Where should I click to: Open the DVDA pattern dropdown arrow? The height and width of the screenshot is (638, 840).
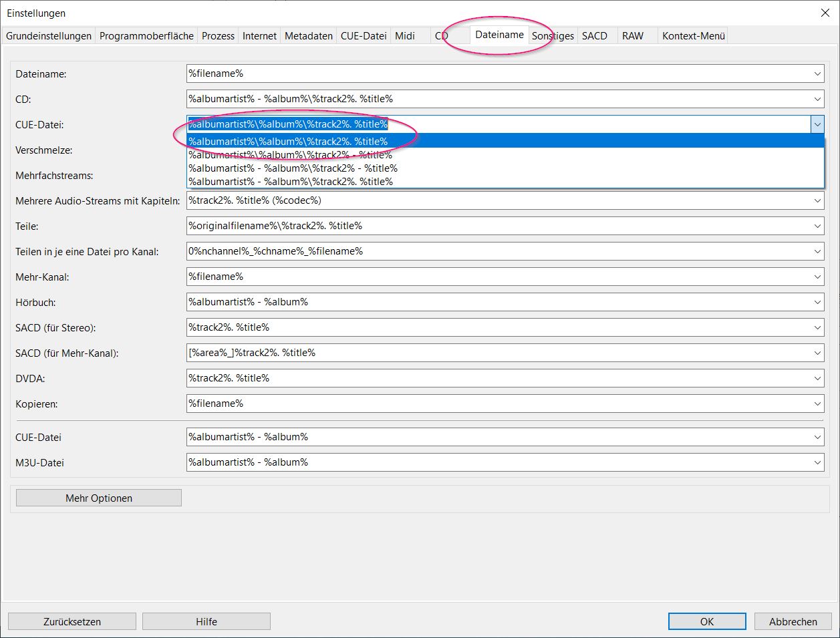[817, 378]
